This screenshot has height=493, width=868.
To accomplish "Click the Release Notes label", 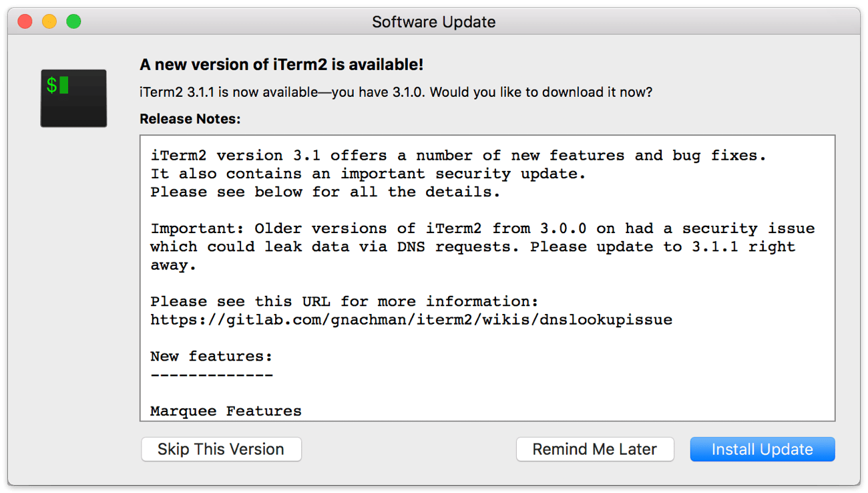I will (x=190, y=120).
